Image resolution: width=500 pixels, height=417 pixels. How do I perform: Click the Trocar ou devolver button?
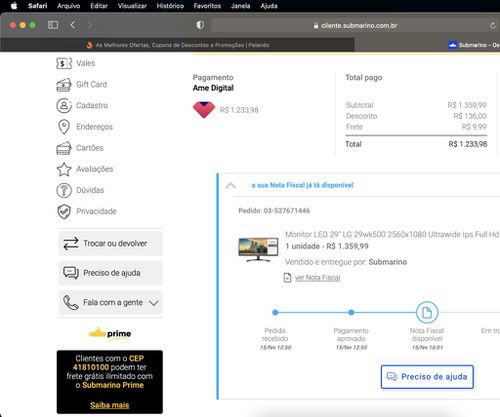(x=111, y=244)
